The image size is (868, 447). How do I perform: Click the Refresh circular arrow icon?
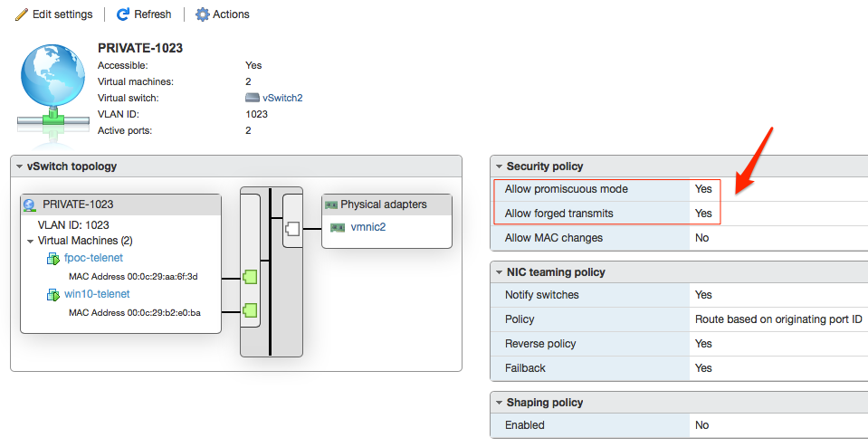[123, 14]
